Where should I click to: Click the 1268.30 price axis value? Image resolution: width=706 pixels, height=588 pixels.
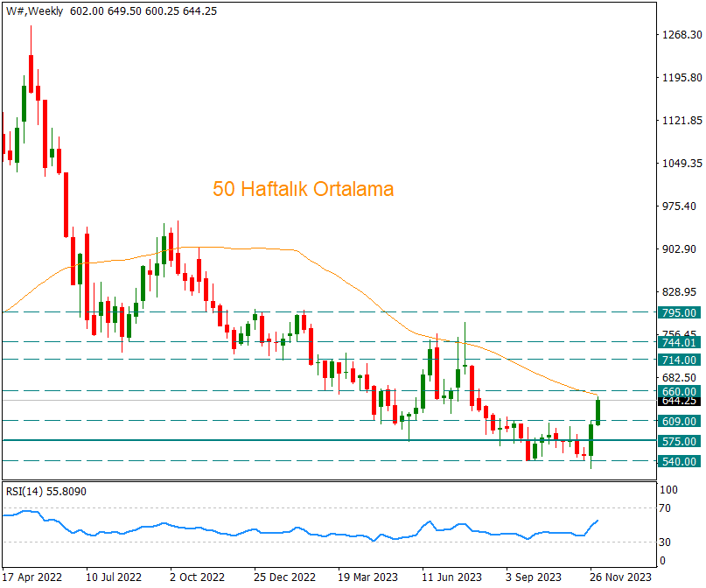[682, 35]
